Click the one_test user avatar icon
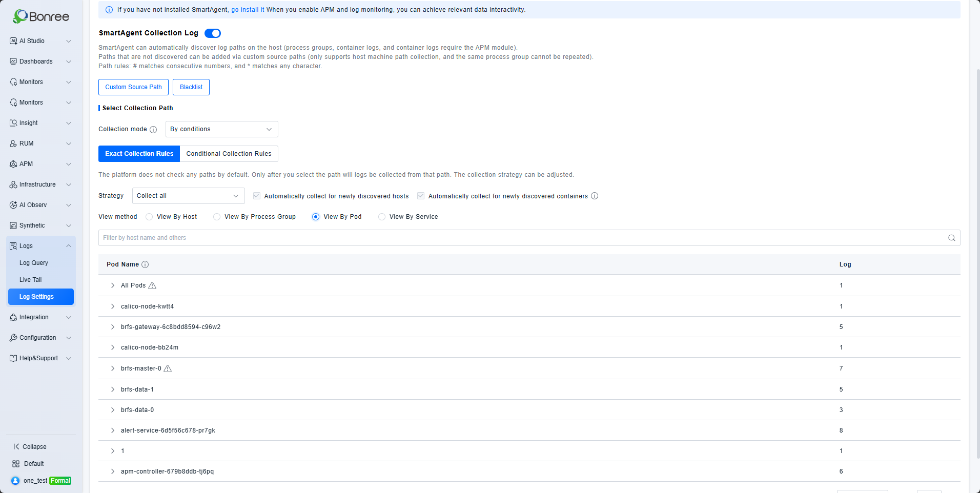980x493 pixels. point(15,481)
